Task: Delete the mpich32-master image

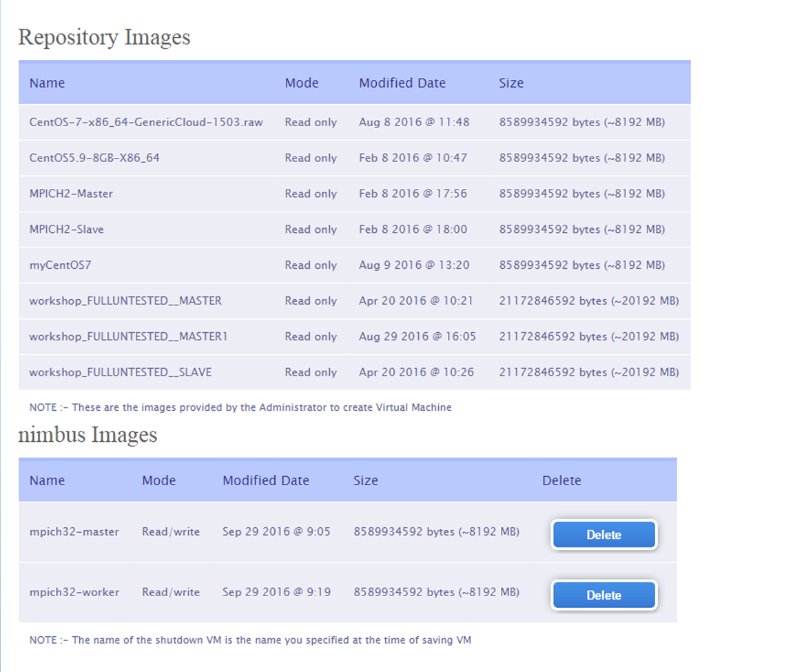Action: (x=603, y=535)
